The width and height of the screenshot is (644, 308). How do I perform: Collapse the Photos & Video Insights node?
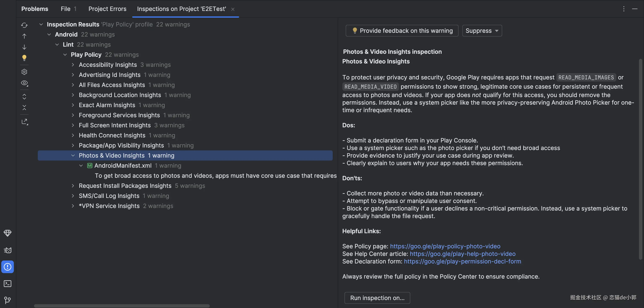click(x=73, y=155)
